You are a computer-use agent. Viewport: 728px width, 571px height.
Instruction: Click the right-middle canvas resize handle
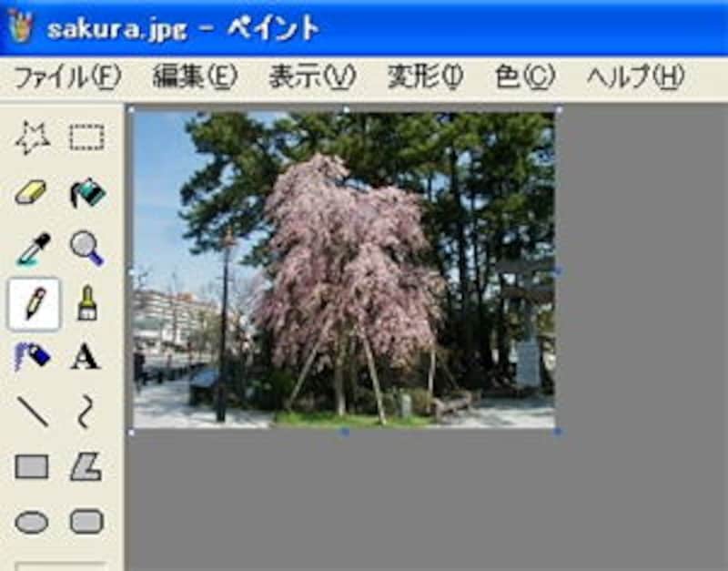tap(558, 270)
